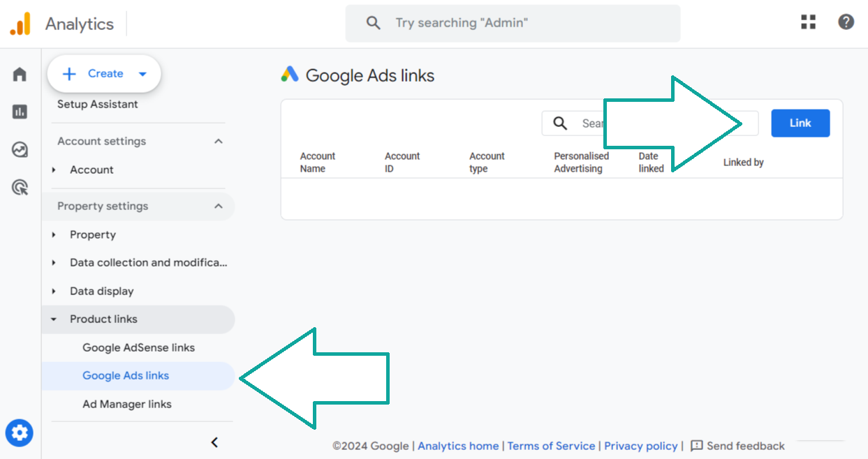
Task: Open the Explore icon in left rail
Action: pos(20,149)
